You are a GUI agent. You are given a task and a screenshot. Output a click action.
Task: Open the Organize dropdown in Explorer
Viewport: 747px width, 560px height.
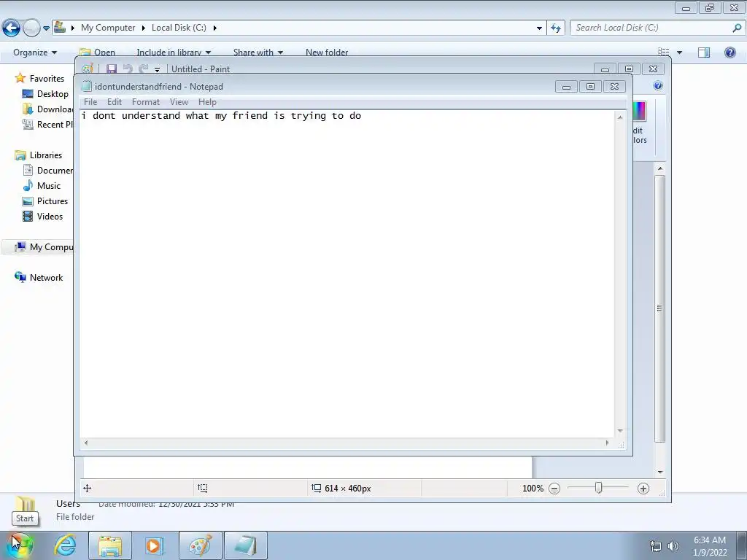tap(35, 52)
